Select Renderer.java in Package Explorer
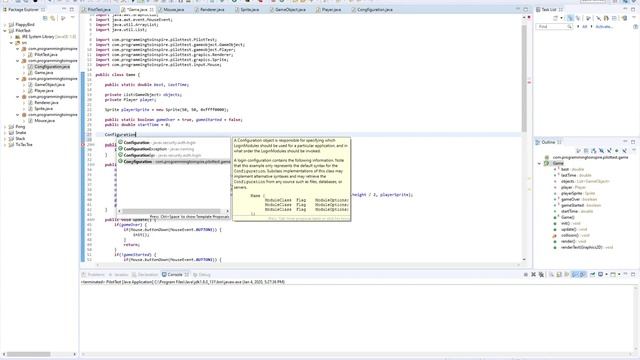The image size is (640, 360). click(x=46, y=103)
